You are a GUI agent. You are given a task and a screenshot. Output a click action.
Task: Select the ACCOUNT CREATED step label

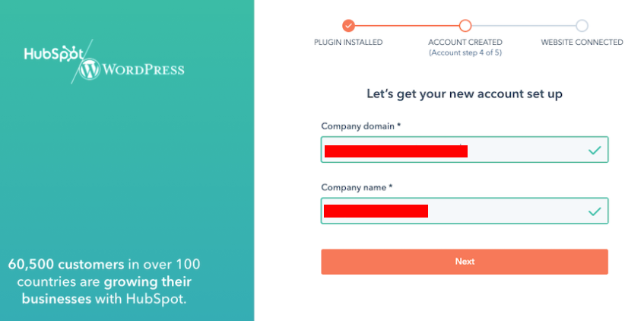465,43
